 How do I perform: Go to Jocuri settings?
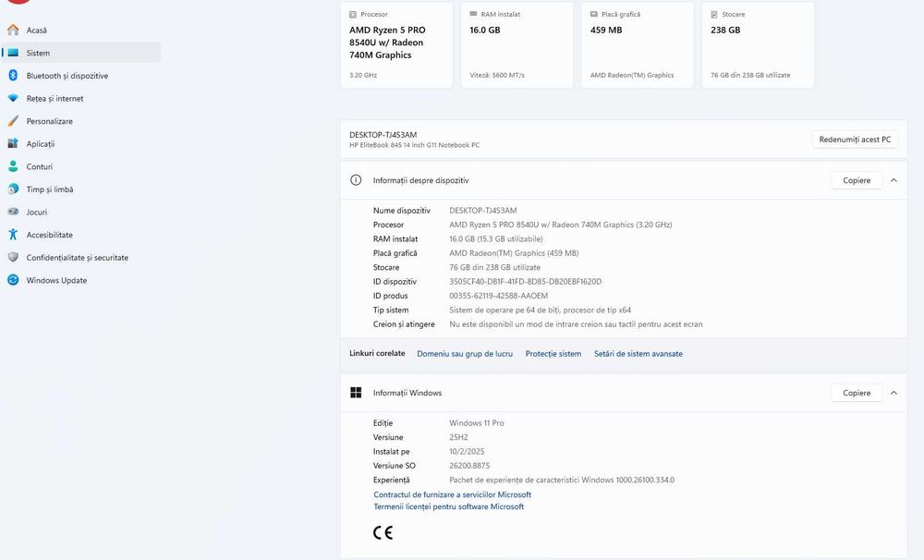(x=37, y=213)
